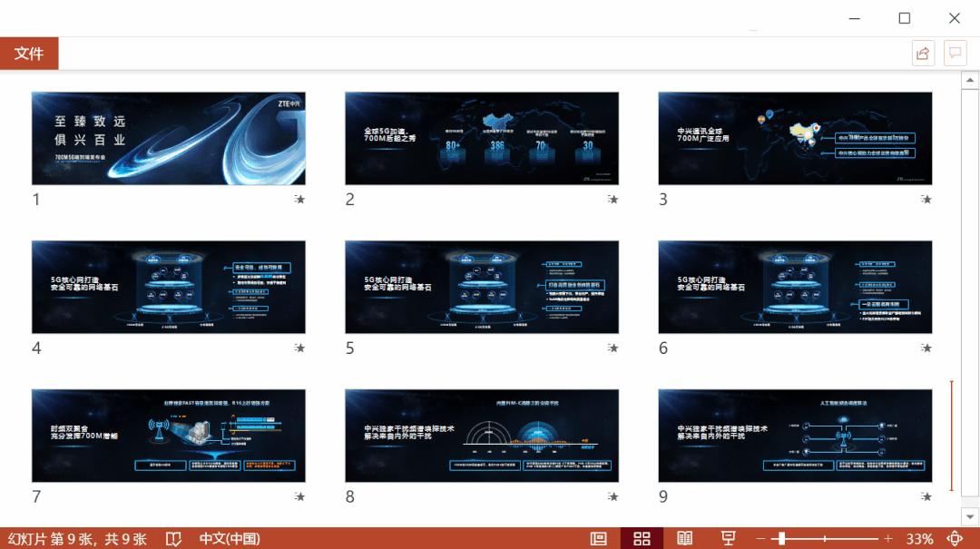980x549 pixels.
Task: Click the scrollbar up arrow
Action: [969, 80]
